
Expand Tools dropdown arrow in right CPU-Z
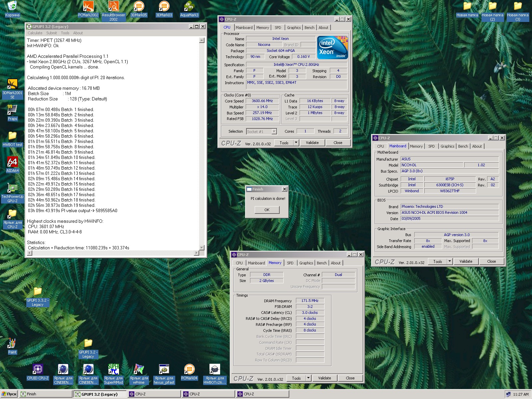[x=450, y=261]
